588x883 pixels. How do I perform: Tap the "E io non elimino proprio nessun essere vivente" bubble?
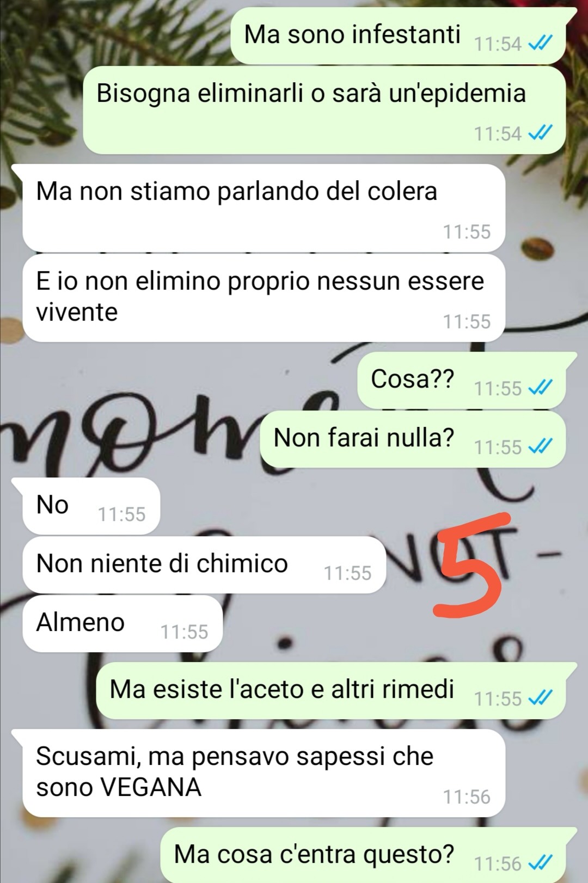[x=264, y=298]
